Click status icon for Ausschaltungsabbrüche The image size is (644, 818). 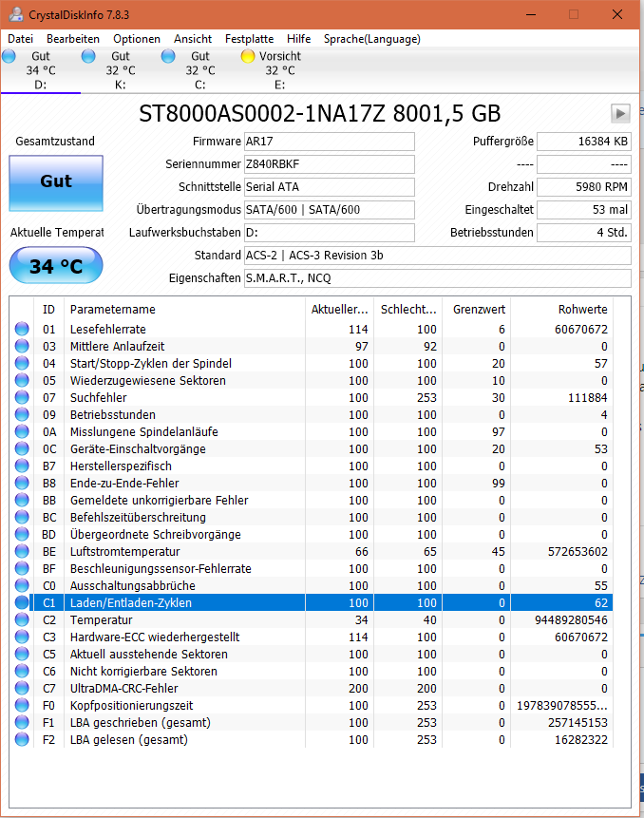click(22, 586)
